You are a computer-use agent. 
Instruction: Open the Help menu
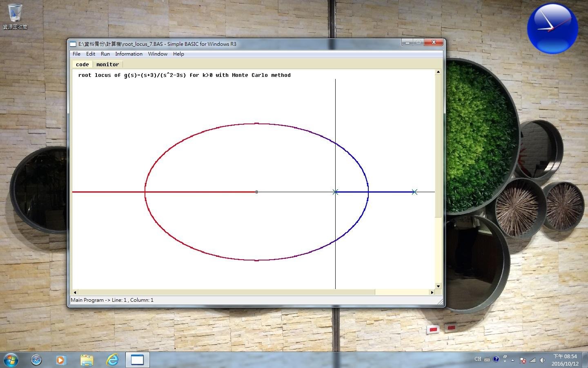pyautogui.click(x=178, y=54)
